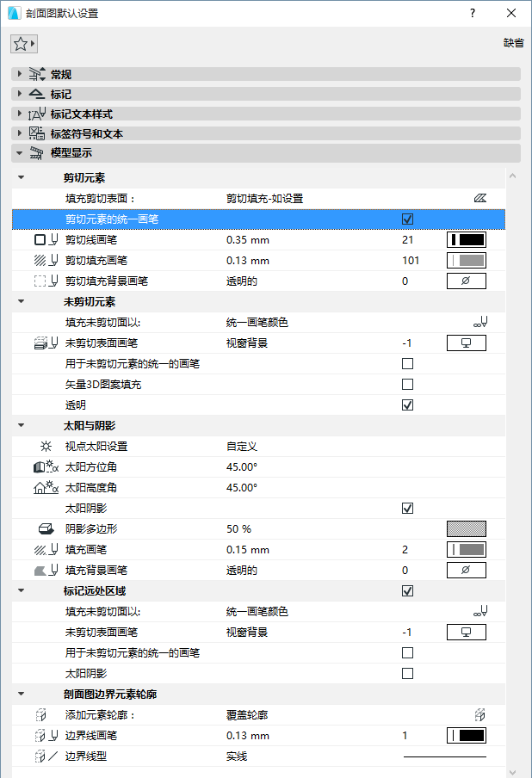The width and height of the screenshot is (532, 778).
Task: Click pen number 21 for 剪切线画笔
Action: pos(408,239)
